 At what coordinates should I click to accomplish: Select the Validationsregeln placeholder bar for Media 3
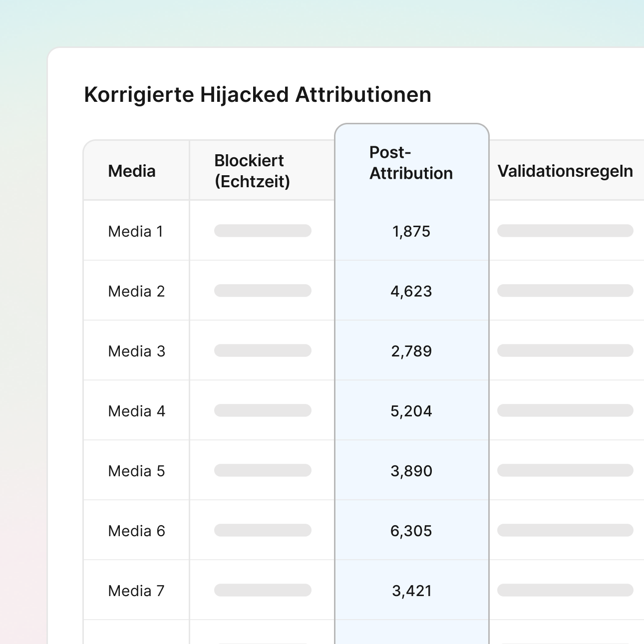click(x=565, y=350)
